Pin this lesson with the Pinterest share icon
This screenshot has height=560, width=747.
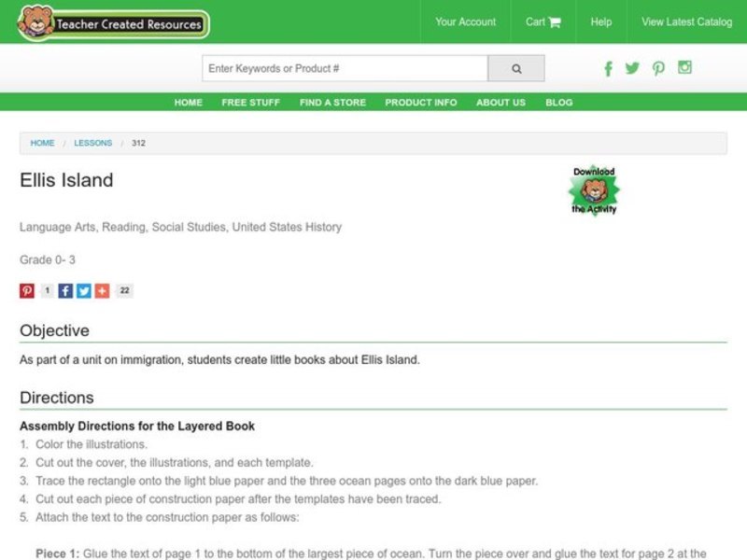pos(25,290)
